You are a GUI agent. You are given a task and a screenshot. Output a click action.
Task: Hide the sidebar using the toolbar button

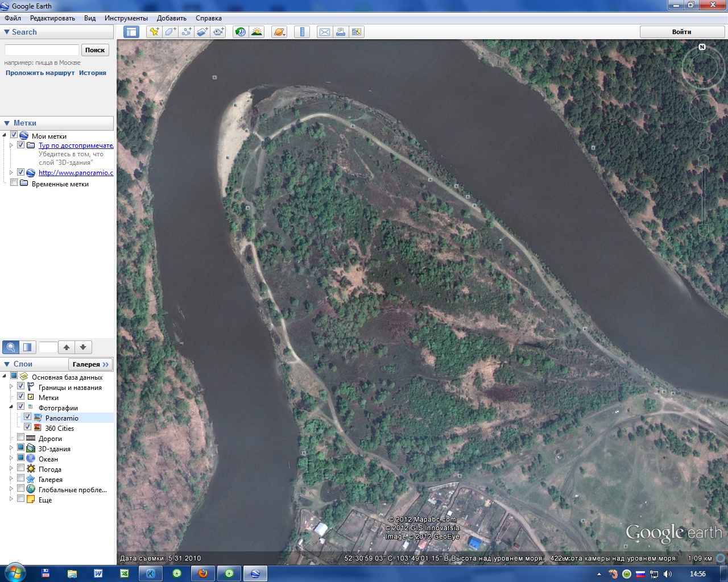131,32
